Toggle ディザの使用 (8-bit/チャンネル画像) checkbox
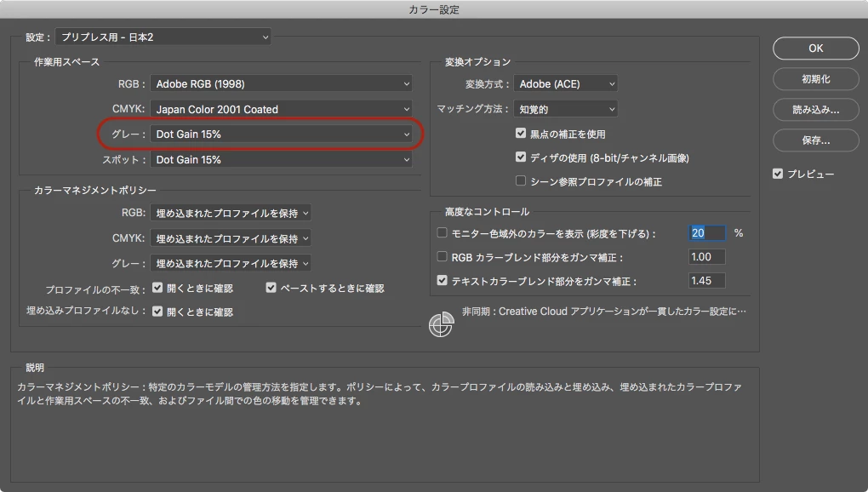The image size is (868, 492). coord(520,157)
